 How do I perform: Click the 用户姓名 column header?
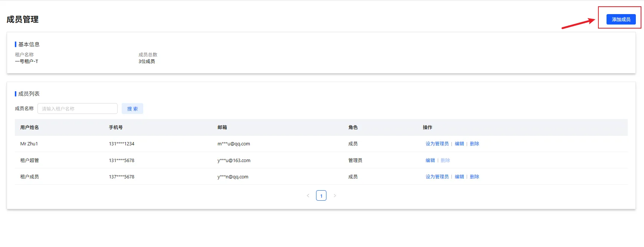click(30, 128)
